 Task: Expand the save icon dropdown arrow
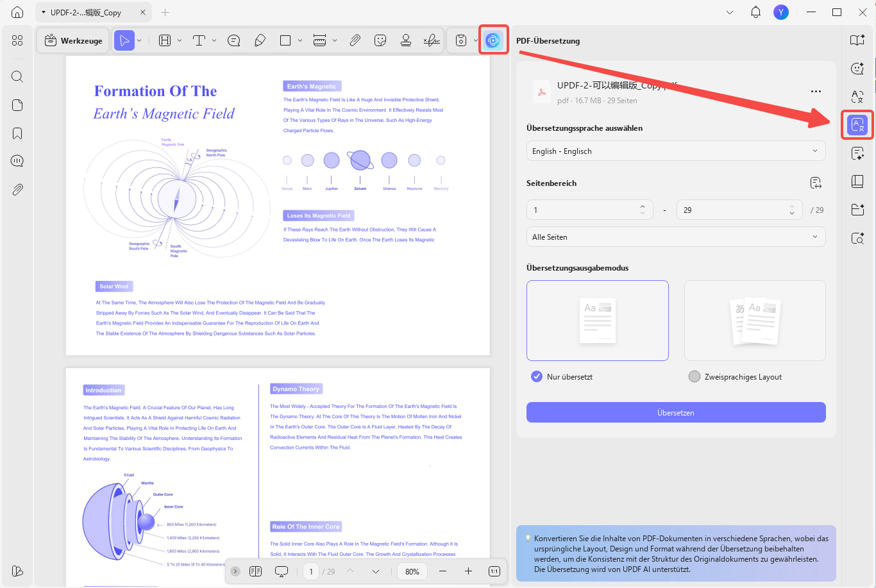point(475,40)
